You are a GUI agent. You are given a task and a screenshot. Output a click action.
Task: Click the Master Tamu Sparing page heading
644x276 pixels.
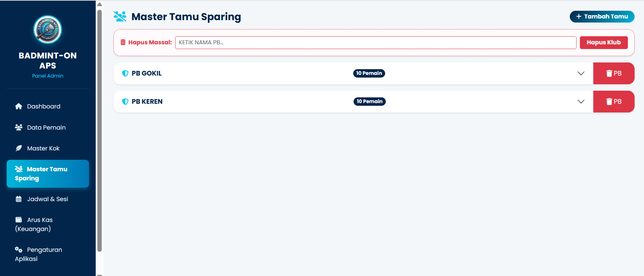click(x=186, y=16)
